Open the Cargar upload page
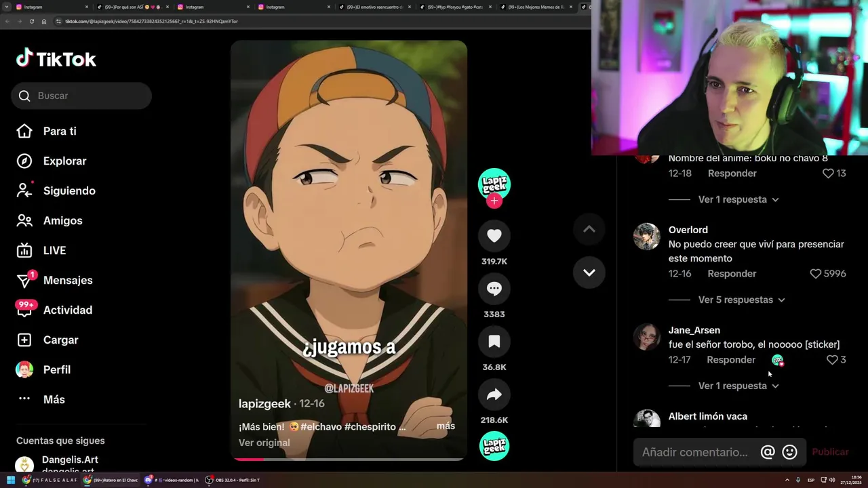Viewport: 868px width, 488px height. pyautogui.click(x=47, y=340)
